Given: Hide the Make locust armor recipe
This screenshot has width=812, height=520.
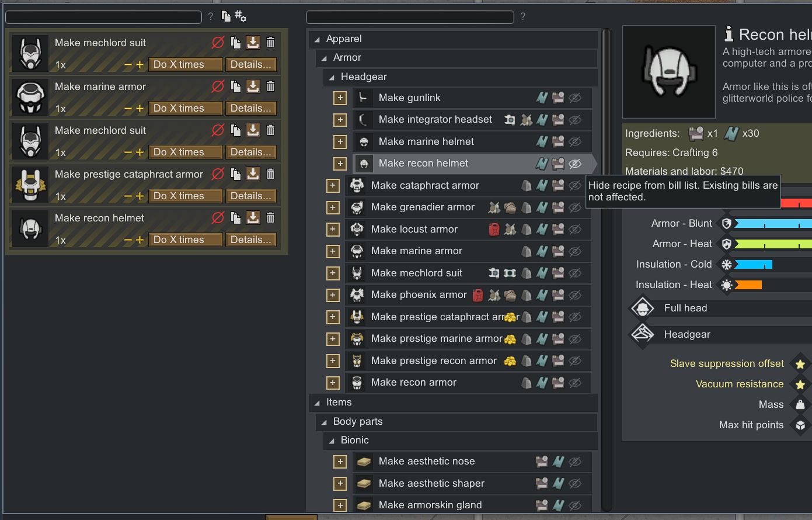Looking at the screenshot, I should (575, 229).
